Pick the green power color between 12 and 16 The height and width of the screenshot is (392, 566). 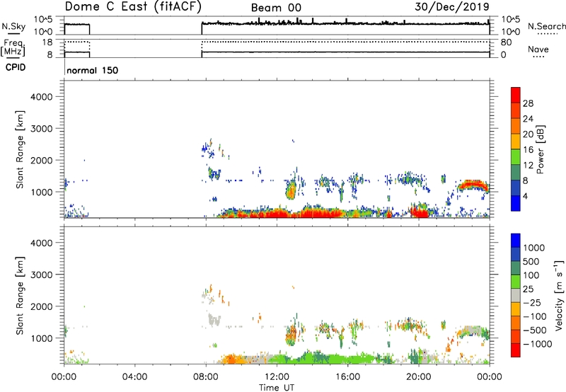tap(516, 157)
